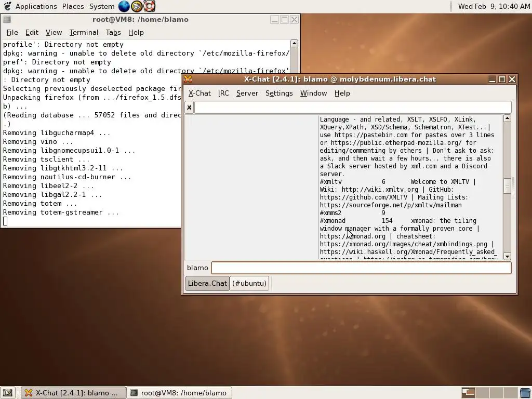532x399 pixels.
Task: Open Help menu in terminal window
Action: point(136,32)
